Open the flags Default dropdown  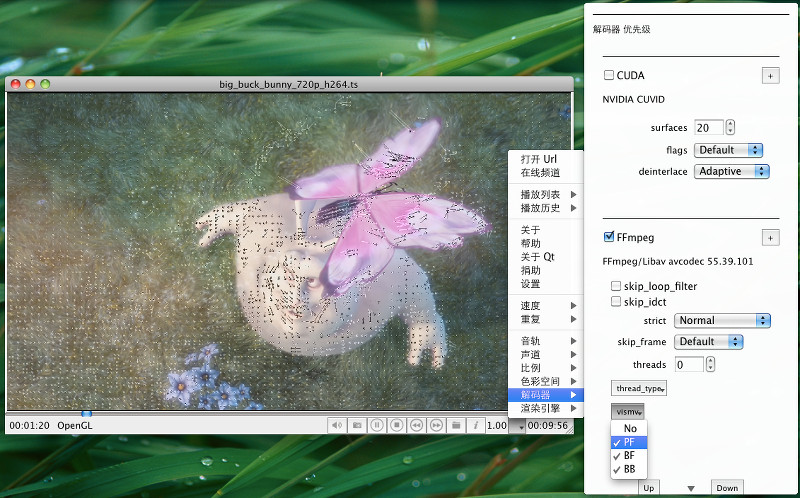click(x=728, y=150)
